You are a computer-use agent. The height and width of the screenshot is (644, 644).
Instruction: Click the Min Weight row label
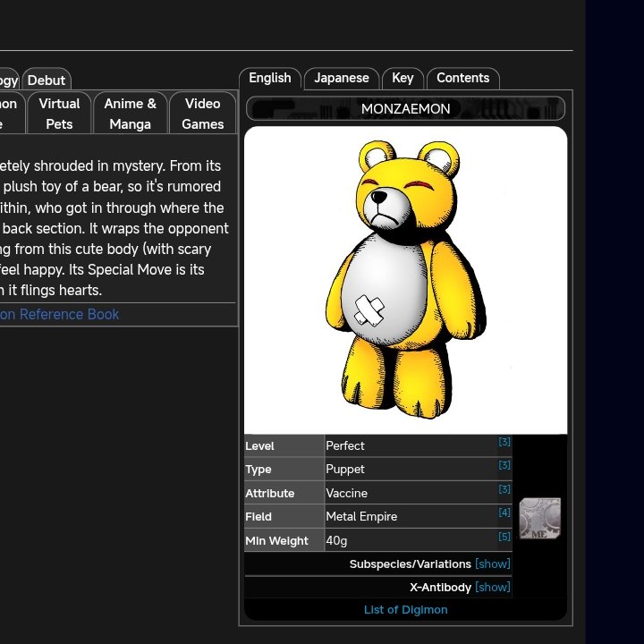pos(276,540)
